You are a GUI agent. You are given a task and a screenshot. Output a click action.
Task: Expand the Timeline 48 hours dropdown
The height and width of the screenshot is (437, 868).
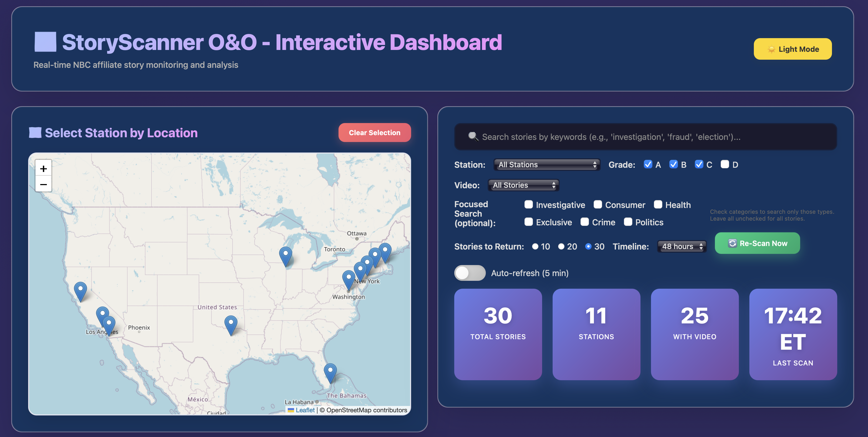[x=681, y=246]
